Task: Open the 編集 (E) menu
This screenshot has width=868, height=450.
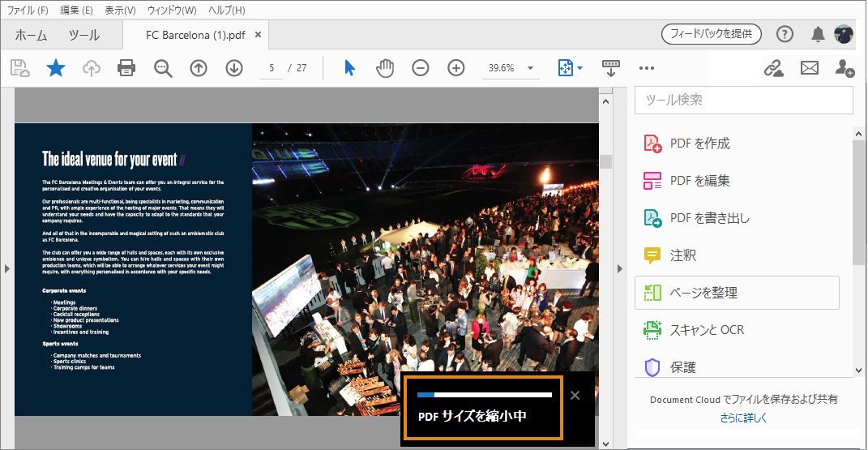Action: coord(76,10)
